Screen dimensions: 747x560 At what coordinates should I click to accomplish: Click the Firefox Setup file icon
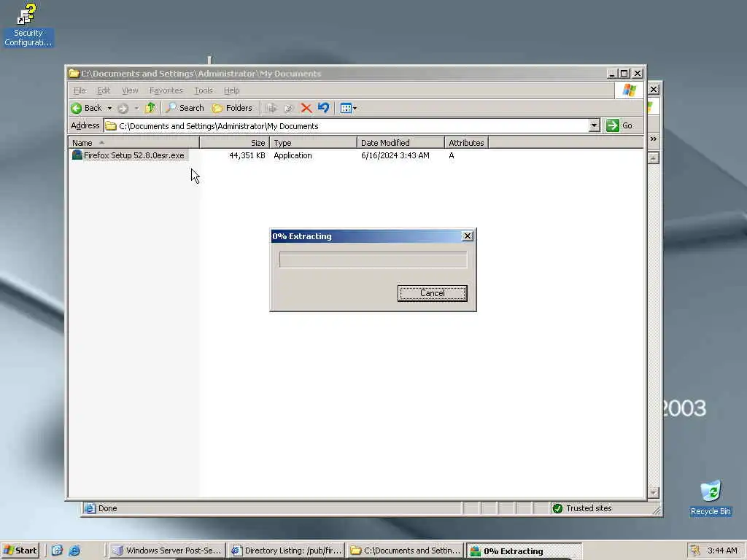77,155
